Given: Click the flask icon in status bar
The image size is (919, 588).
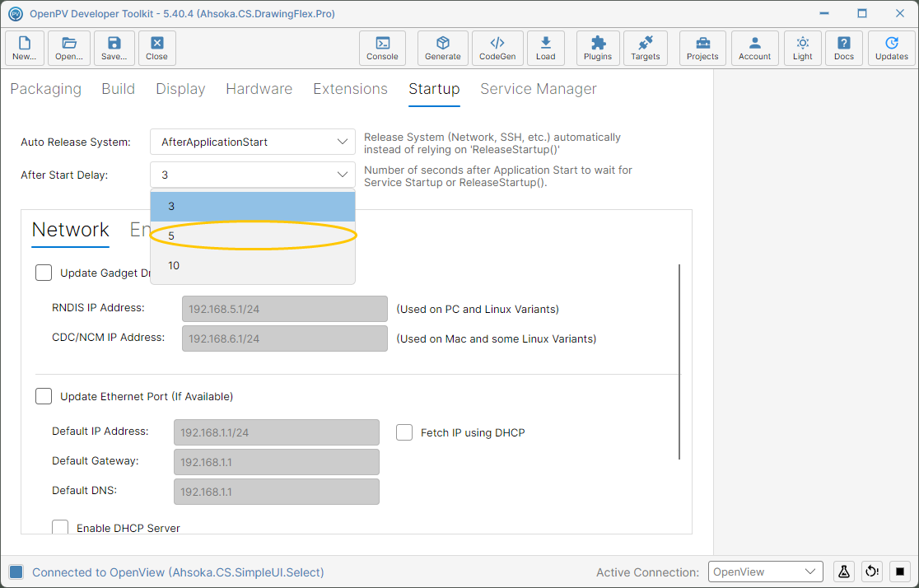Looking at the screenshot, I should pos(844,572).
